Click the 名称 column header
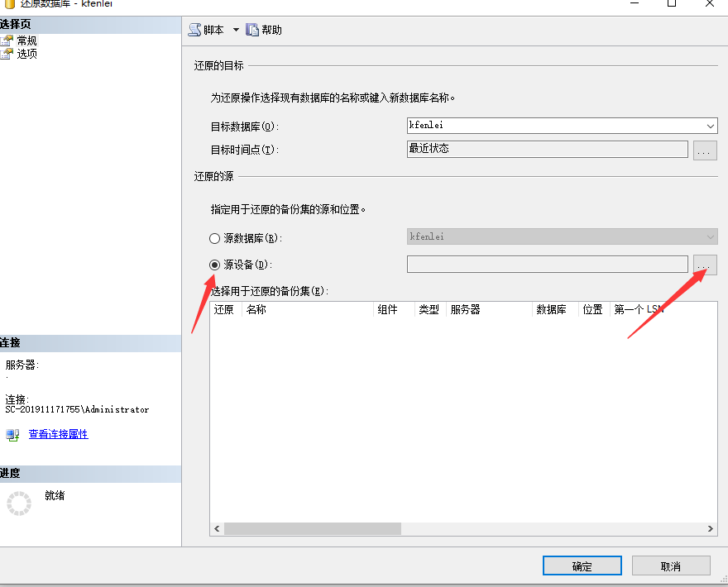Image resolution: width=728 pixels, height=587 pixels. [256, 309]
